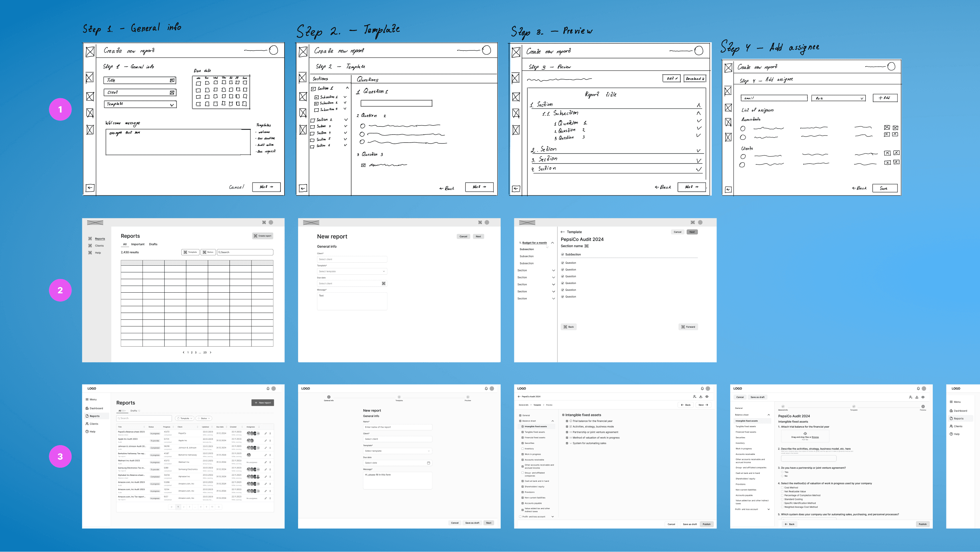Click the placeholder icon next to Section name
Viewport: 980px width, 552px height.
coord(586,246)
